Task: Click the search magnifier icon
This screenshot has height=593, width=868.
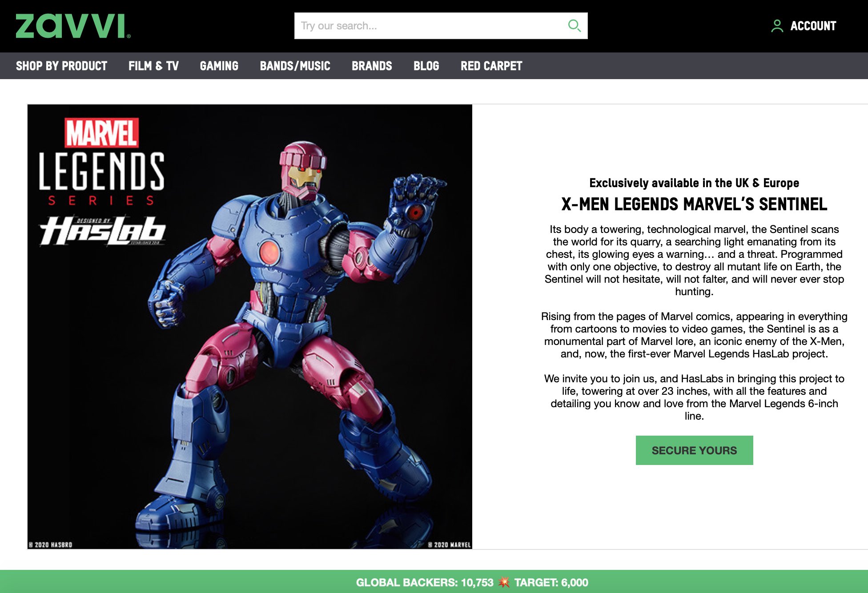Action: coord(574,26)
